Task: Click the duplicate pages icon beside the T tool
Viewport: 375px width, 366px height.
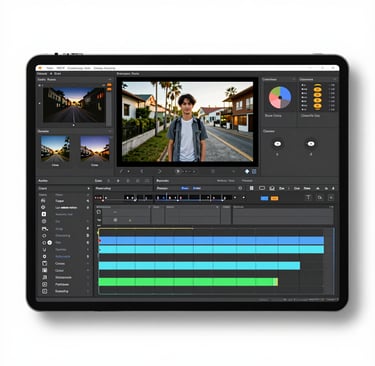Action: (320, 198)
